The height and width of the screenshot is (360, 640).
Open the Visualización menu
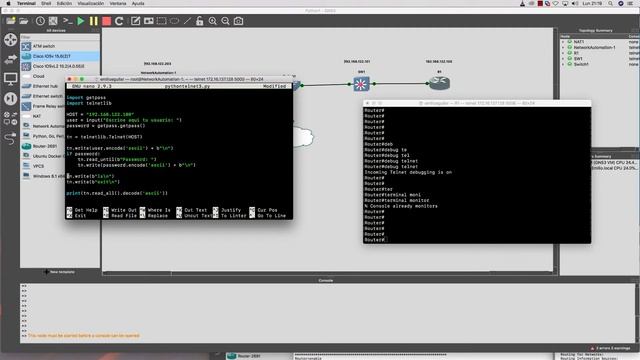[91, 3]
